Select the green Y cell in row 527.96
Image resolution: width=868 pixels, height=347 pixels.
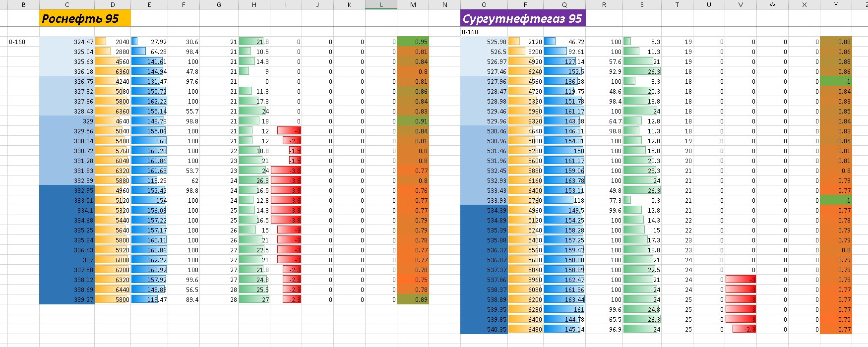point(836,81)
